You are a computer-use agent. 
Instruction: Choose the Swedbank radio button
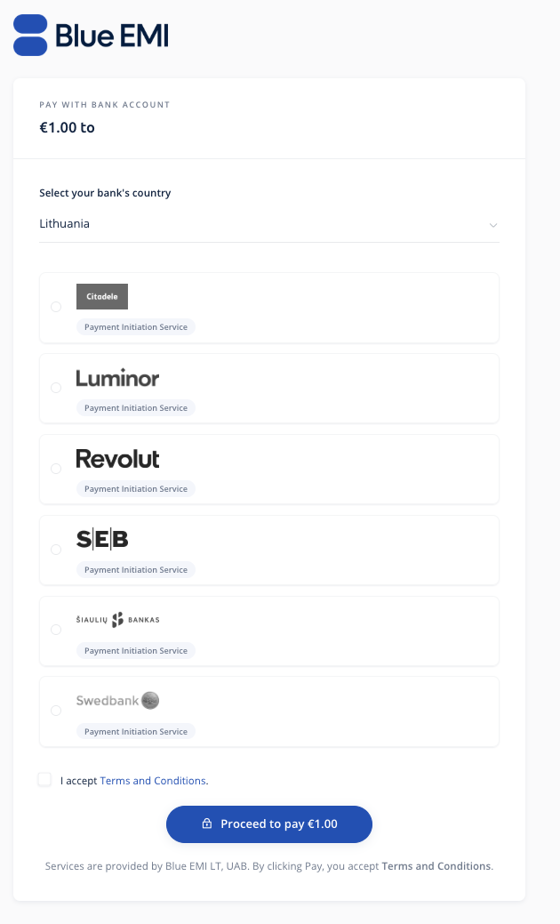(x=56, y=711)
